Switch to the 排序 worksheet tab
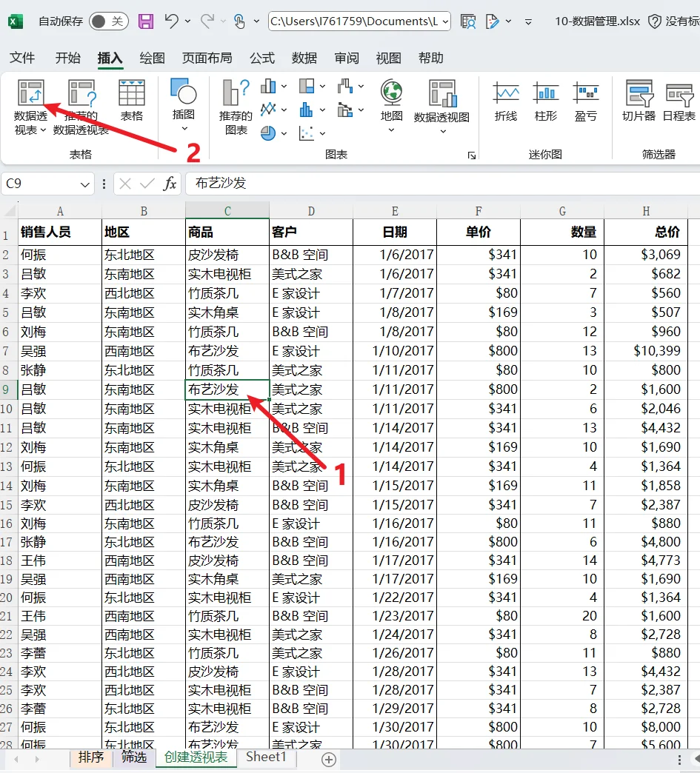 (91, 757)
